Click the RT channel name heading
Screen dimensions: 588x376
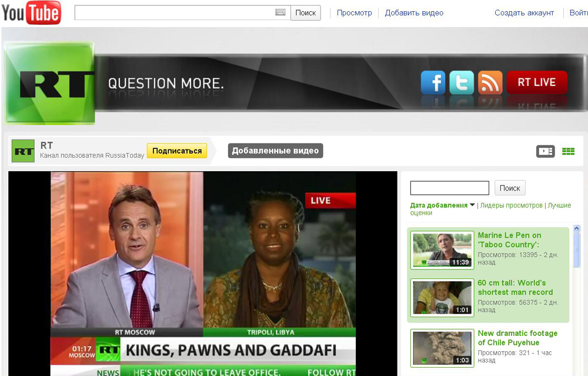tap(46, 145)
